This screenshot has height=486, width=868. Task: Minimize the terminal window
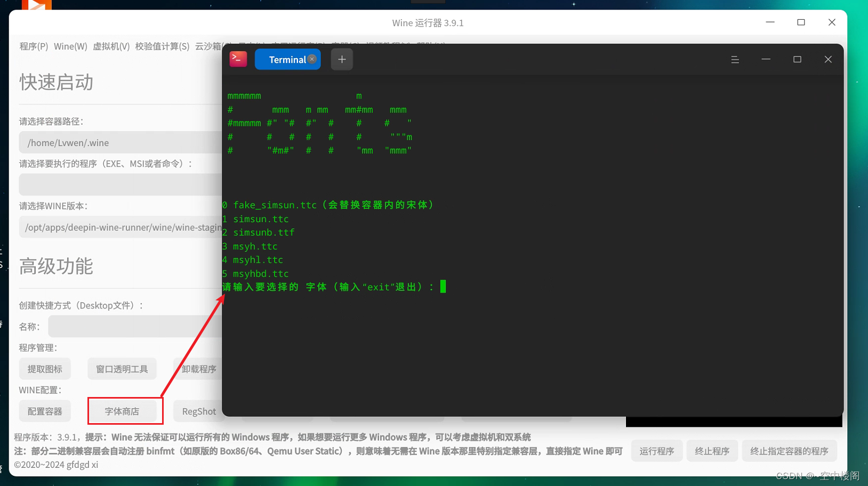point(766,59)
